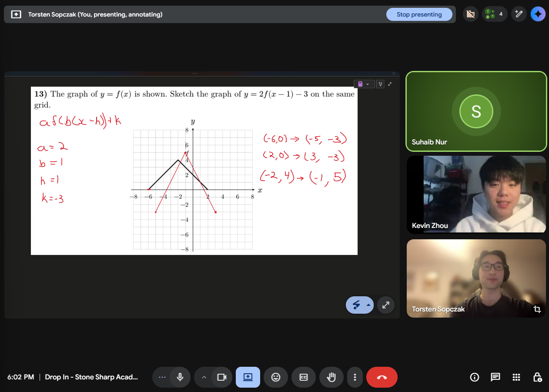Mute the microphone

click(x=180, y=377)
